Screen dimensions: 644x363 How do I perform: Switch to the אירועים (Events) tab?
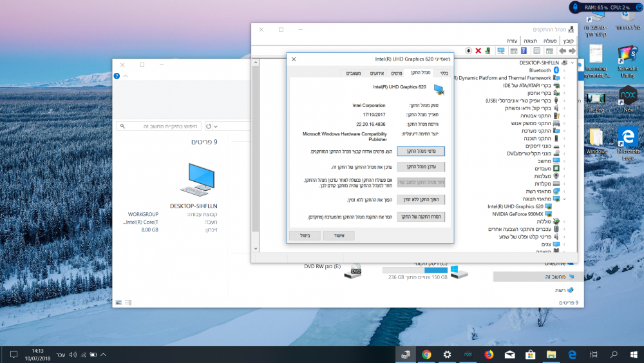377,73
